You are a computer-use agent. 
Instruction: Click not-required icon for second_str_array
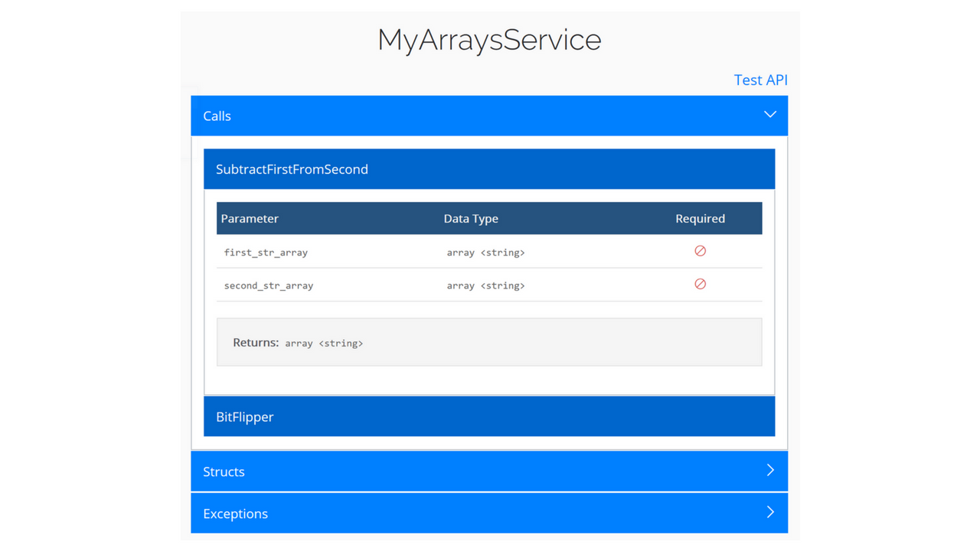coord(700,284)
